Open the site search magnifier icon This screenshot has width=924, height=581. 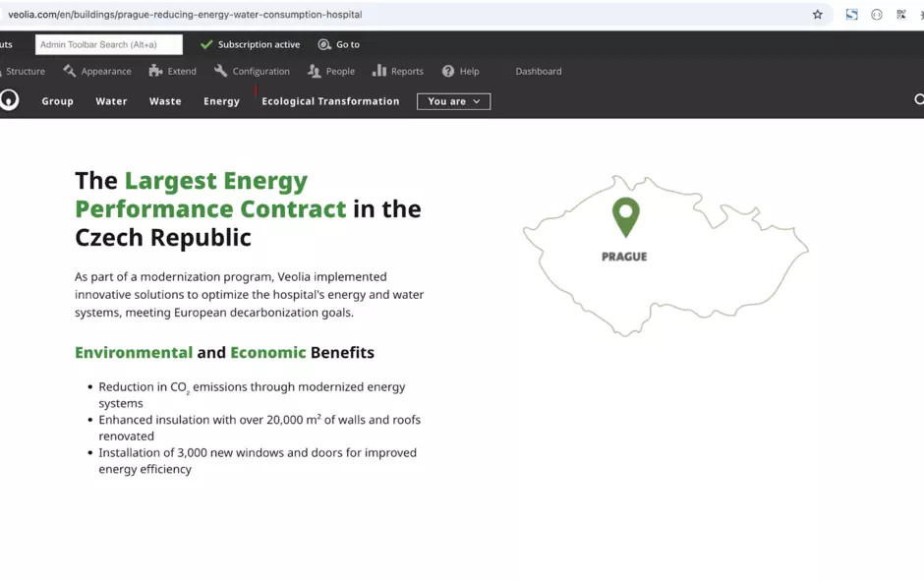tap(918, 100)
